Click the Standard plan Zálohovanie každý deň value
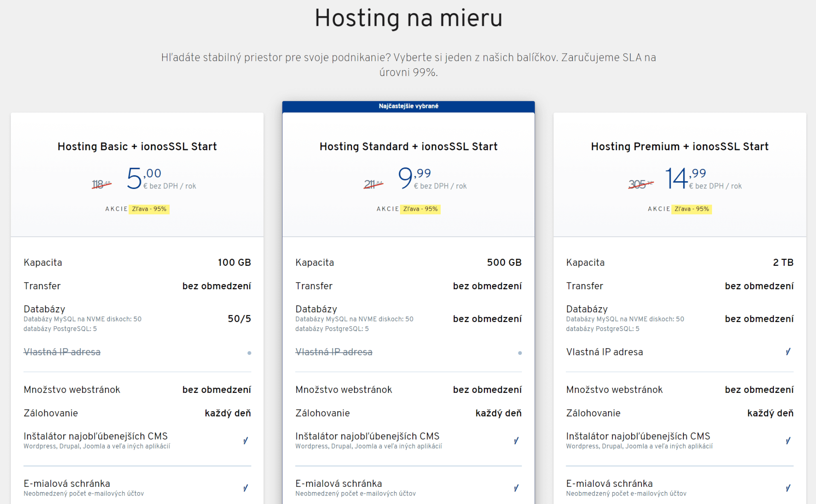816x504 pixels. point(498,413)
